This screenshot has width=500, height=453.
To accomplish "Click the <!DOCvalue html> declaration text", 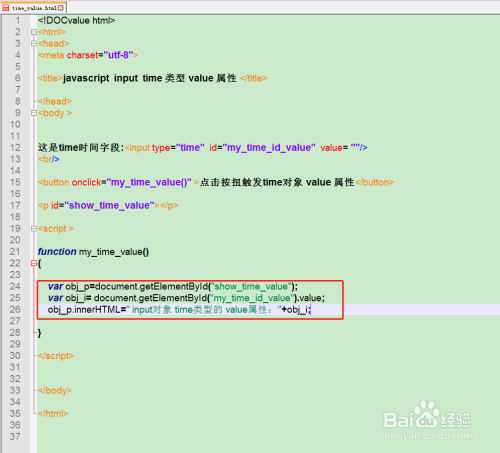I will [76, 21].
